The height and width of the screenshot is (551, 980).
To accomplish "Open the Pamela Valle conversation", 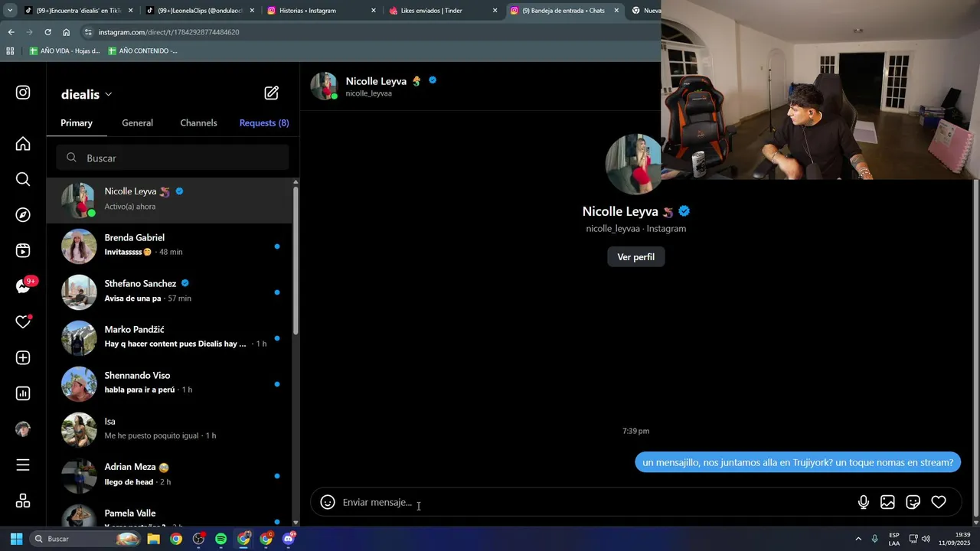I will [169, 513].
